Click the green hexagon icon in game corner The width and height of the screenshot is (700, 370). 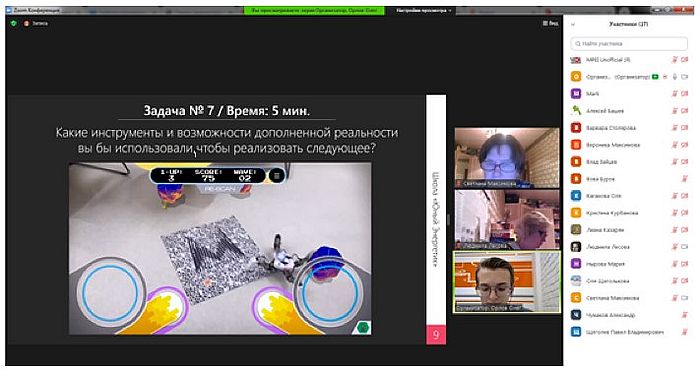[363, 328]
